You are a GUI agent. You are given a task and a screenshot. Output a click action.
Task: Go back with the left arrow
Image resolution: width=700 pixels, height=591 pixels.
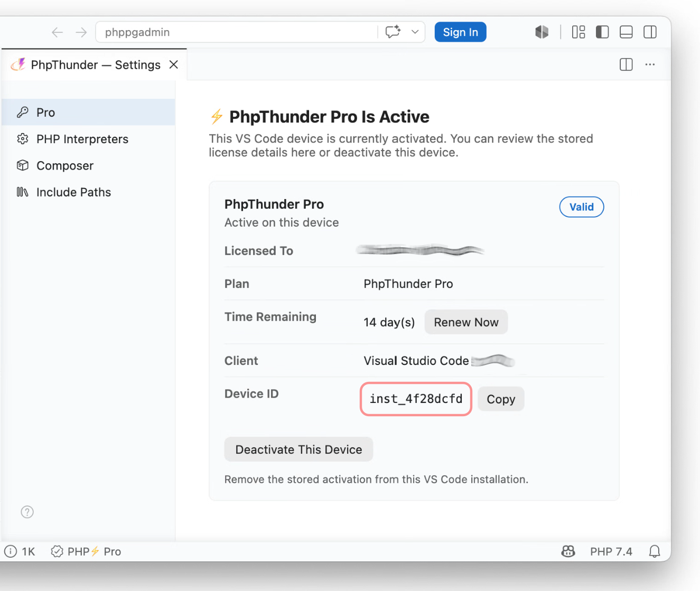point(57,32)
